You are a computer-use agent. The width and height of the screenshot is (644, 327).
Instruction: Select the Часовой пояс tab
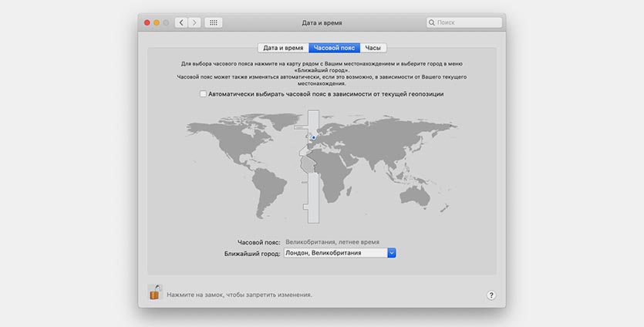point(334,48)
